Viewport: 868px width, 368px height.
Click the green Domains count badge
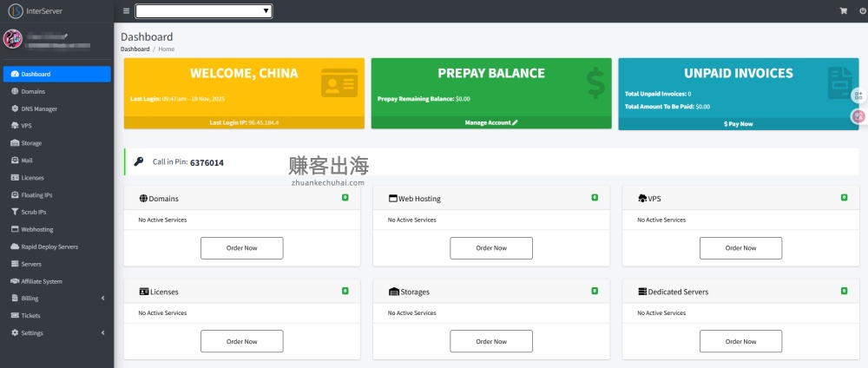tap(345, 198)
